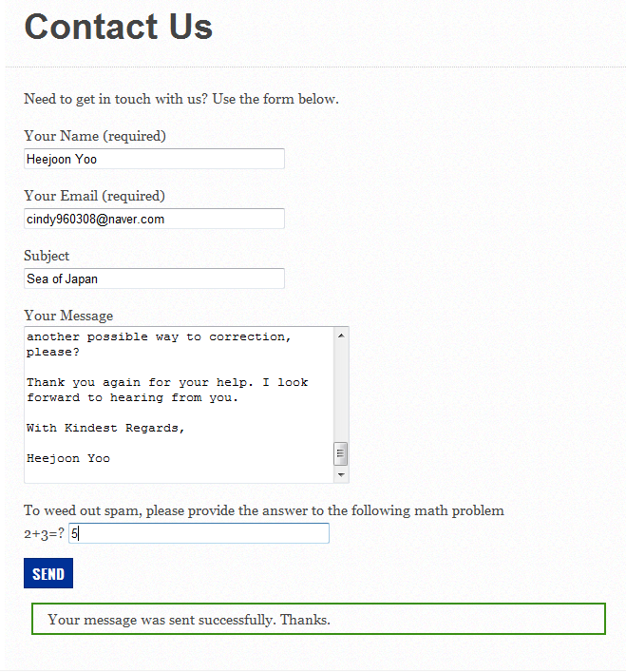The image size is (626, 672).
Task: Click the "Contact Us" page heading
Action: 118,27
